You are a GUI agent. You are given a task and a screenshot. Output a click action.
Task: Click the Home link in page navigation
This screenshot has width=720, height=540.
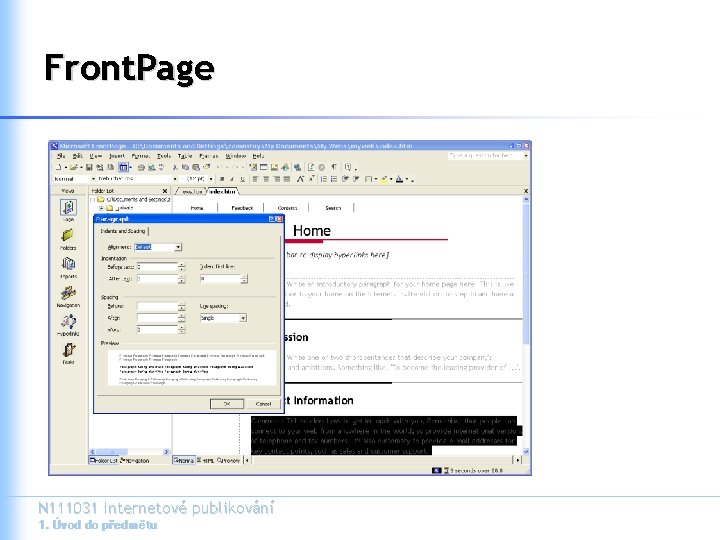point(197,208)
